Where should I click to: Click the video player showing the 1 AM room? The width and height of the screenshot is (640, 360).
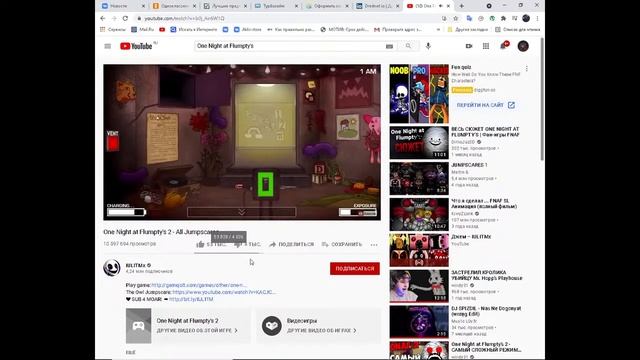[x=242, y=142]
